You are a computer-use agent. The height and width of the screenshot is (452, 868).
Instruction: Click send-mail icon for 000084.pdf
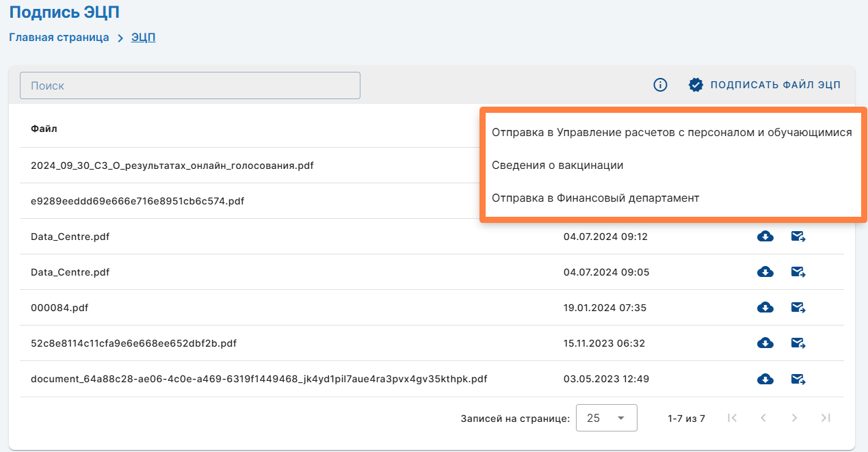click(798, 308)
